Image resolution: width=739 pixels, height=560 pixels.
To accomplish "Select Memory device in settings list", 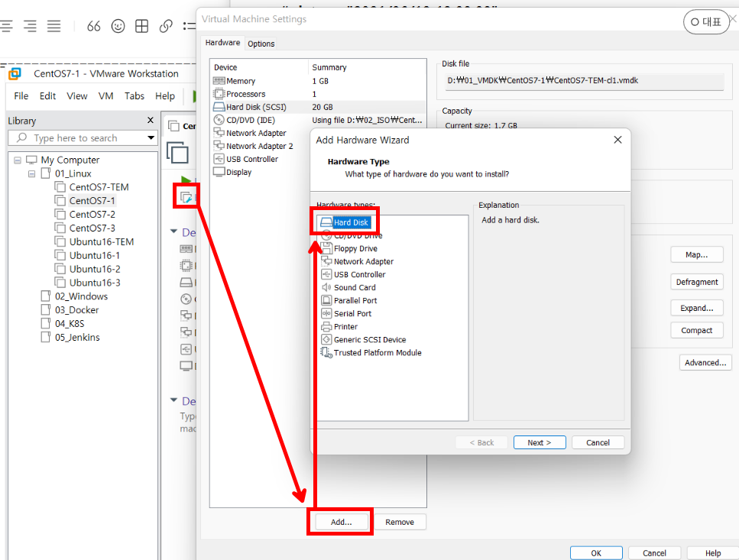I will point(318,81).
